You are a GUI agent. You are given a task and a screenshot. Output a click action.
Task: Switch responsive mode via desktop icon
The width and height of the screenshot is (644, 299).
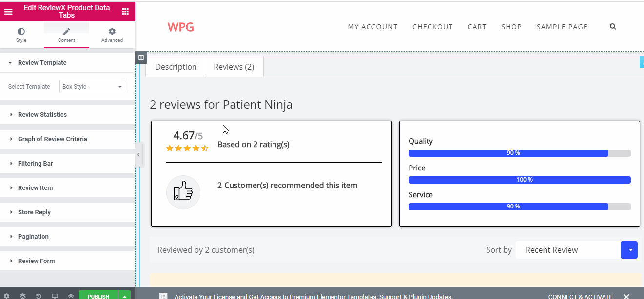(55, 296)
